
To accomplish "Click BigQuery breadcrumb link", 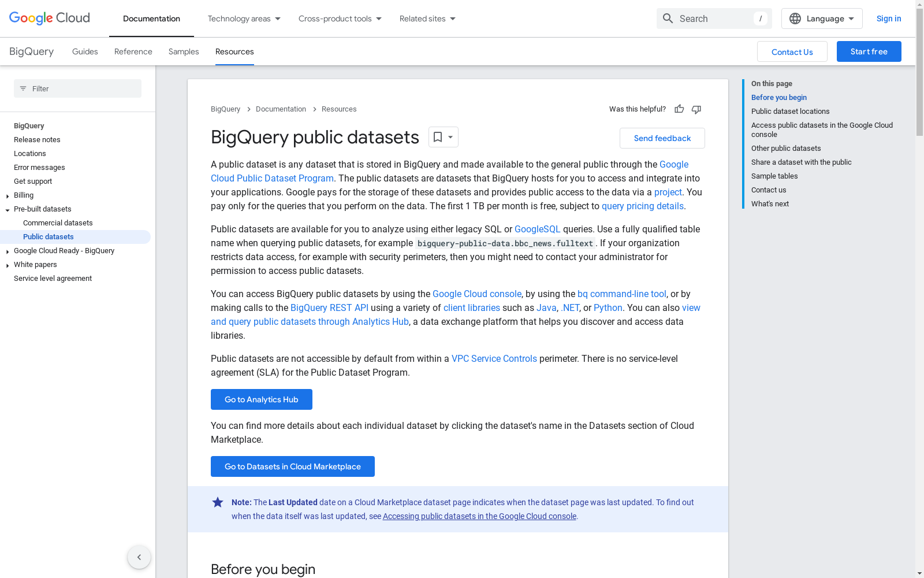I will 225,109.
